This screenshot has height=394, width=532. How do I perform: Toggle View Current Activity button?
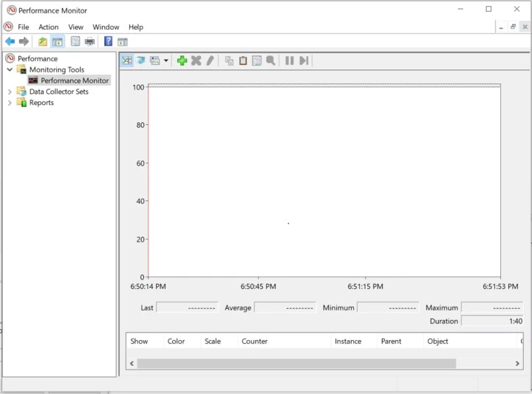pos(126,61)
